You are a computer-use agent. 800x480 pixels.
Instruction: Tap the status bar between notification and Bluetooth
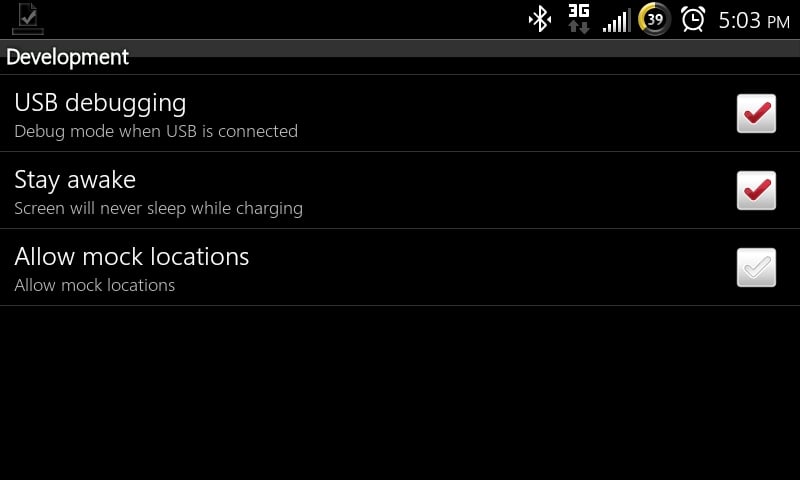[x=286, y=19]
